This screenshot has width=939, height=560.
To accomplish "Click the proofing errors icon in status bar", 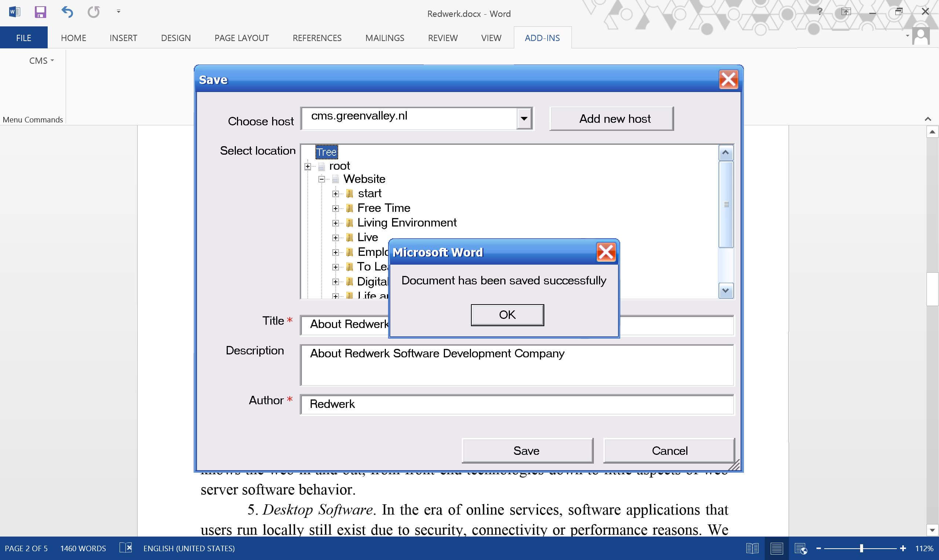I will [126, 548].
